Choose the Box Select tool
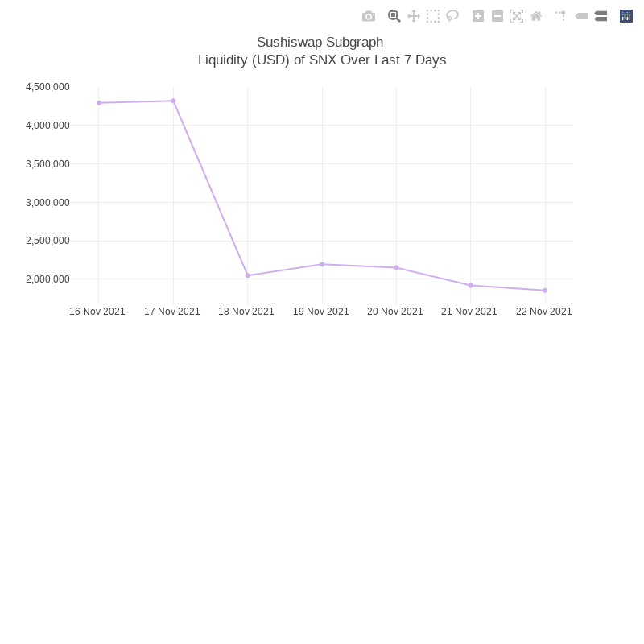The width and height of the screenshot is (644, 644). [x=433, y=16]
